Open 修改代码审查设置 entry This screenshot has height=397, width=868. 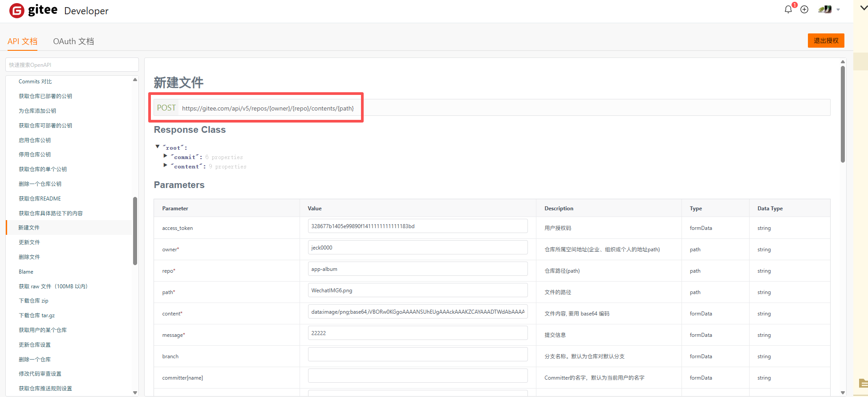pyautogui.click(x=40, y=374)
